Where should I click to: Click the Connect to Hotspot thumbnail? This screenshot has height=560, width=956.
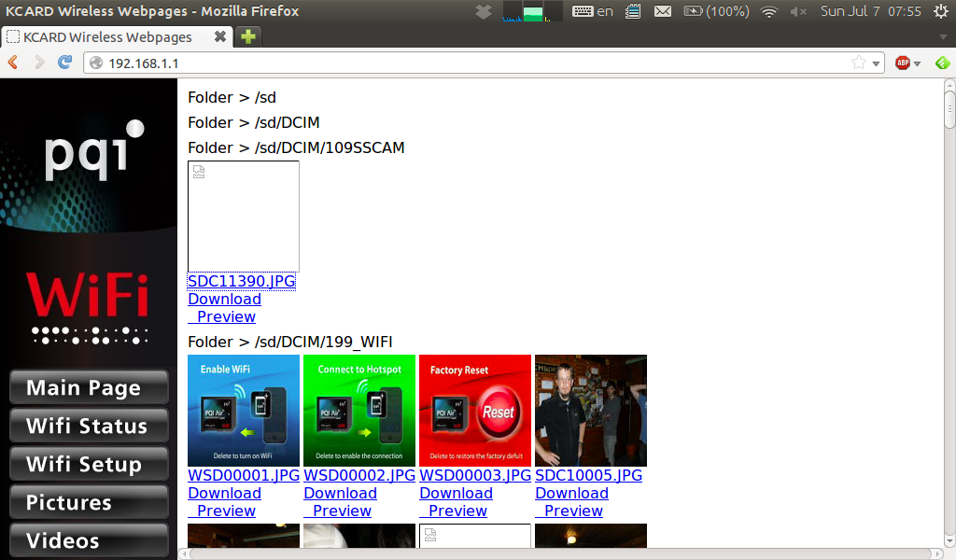pos(359,411)
